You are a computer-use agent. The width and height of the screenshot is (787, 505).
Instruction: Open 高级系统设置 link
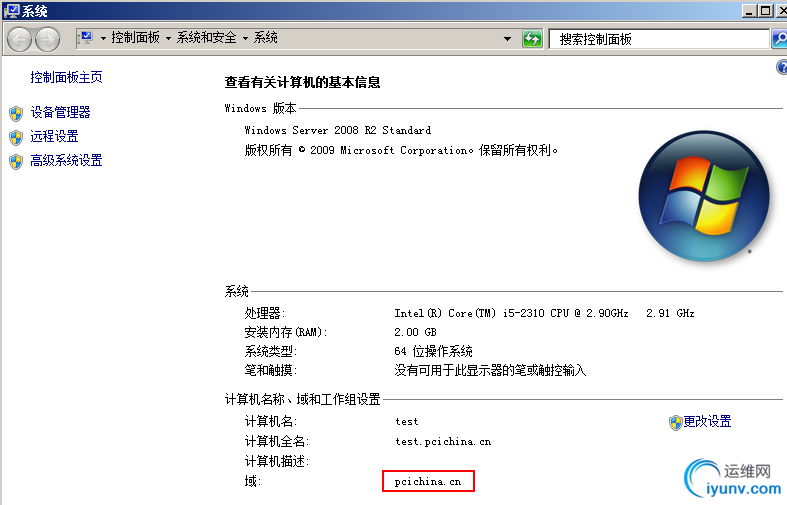[x=66, y=160]
